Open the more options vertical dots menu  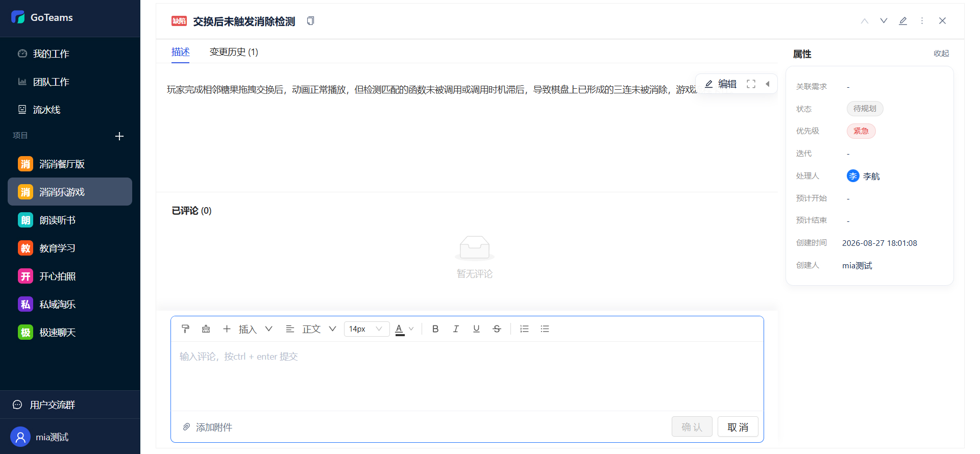922,21
